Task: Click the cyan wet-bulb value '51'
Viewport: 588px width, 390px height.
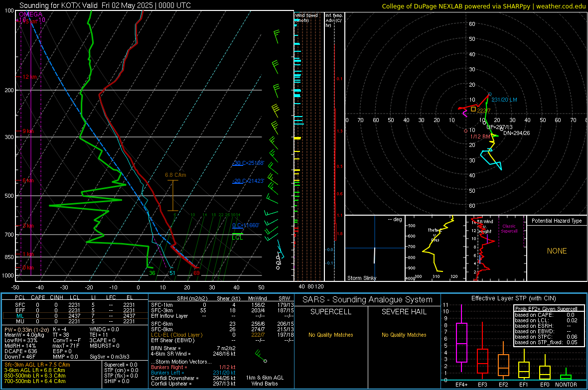Action: (x=172, y=273)
